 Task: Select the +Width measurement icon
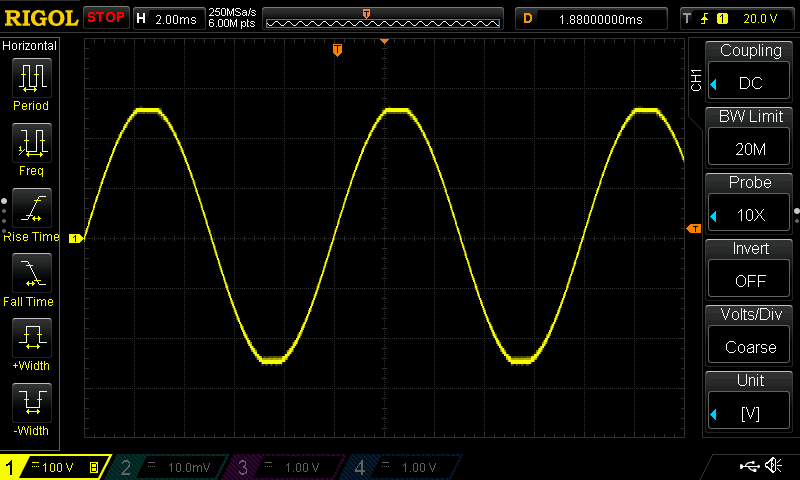point(32,338)
